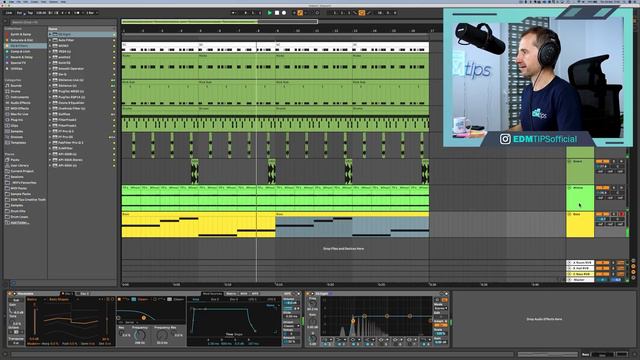
Task: Click the Wavetable filter Frequency knob
Action: 140,336
